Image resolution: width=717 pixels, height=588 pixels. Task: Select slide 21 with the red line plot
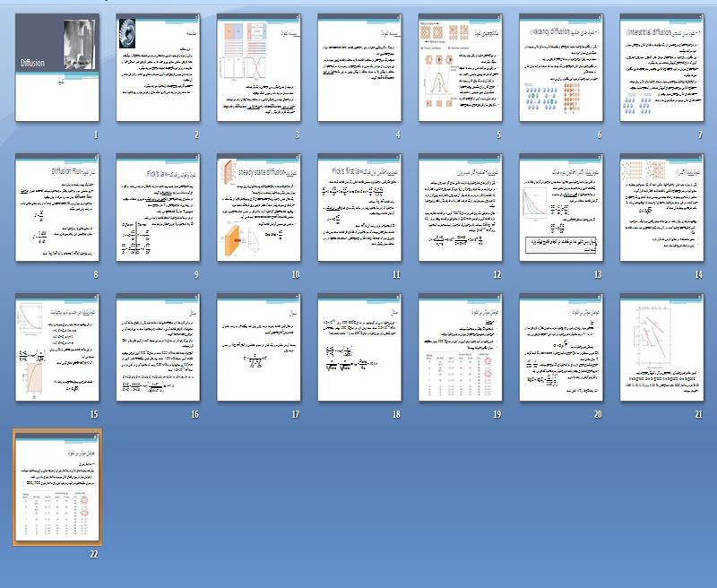[661, 348]
